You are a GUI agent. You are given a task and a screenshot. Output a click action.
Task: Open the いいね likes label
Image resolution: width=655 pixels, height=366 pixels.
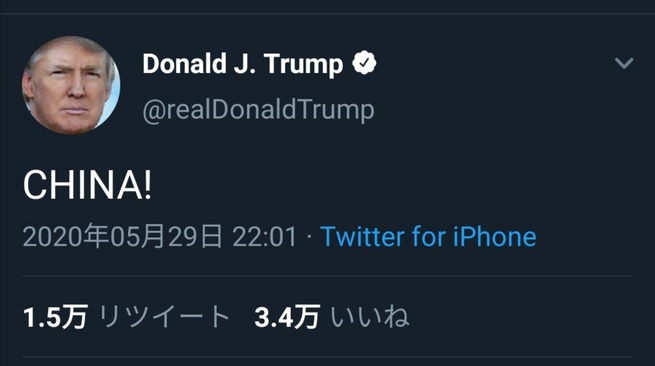[370, 317]
